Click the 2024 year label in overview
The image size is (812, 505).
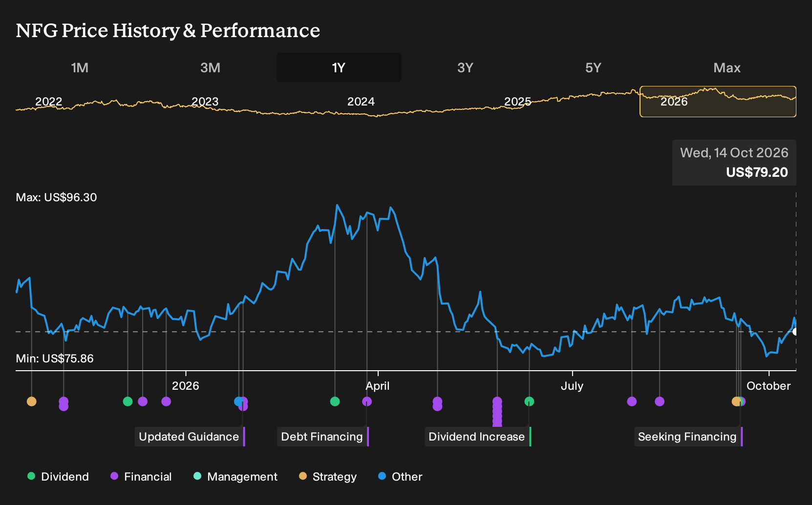click(361, 102)
